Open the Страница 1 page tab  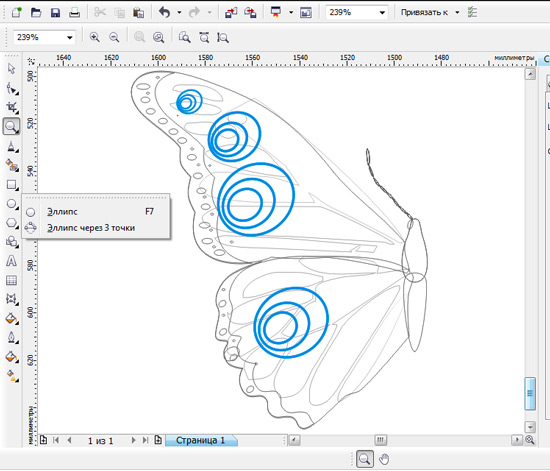click(x=201, y=440)
